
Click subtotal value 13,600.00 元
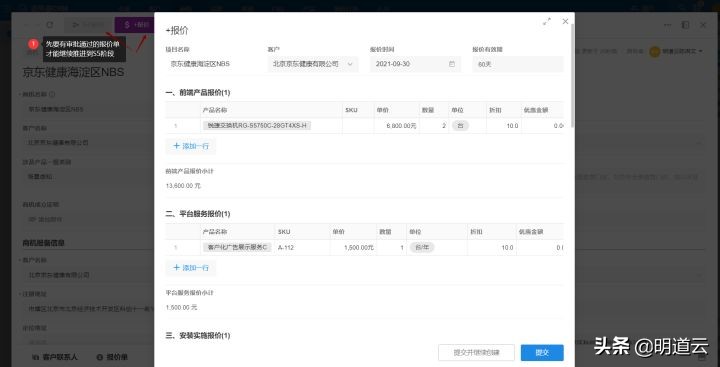tap(183, 186)
